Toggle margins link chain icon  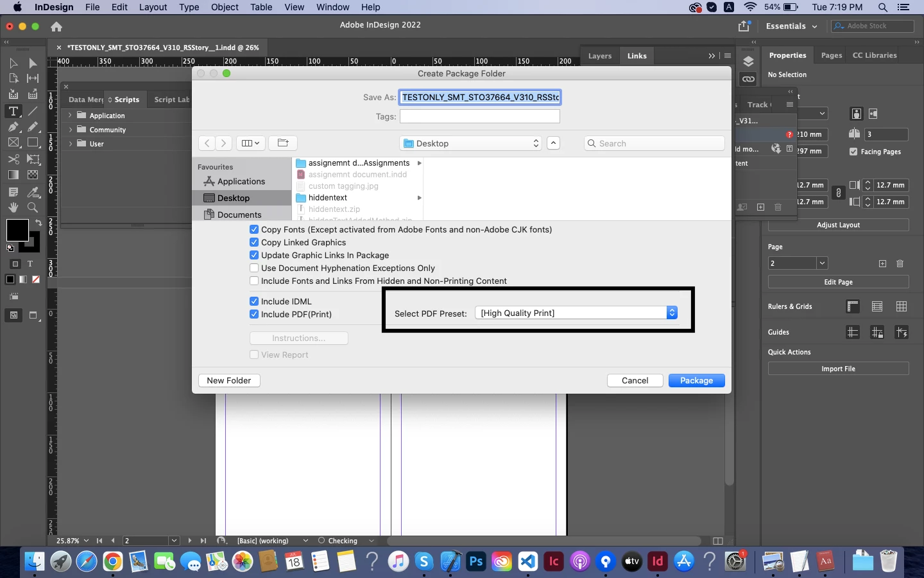point(838,193)
